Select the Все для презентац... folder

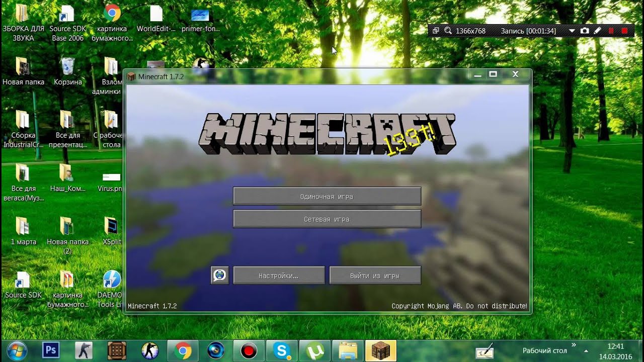click(x=67, y=130)
